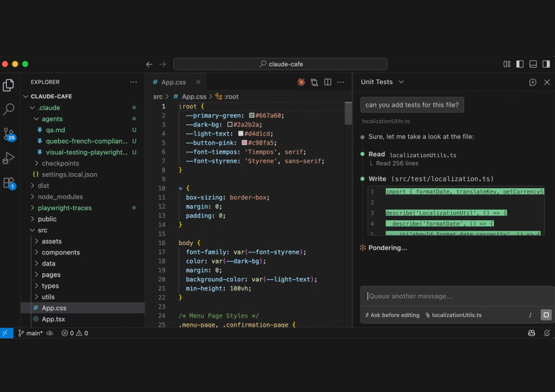Toggle the secondary sidebar visibility
The image size is (555, 392).
pyautogui.click(x=546, y=64)
